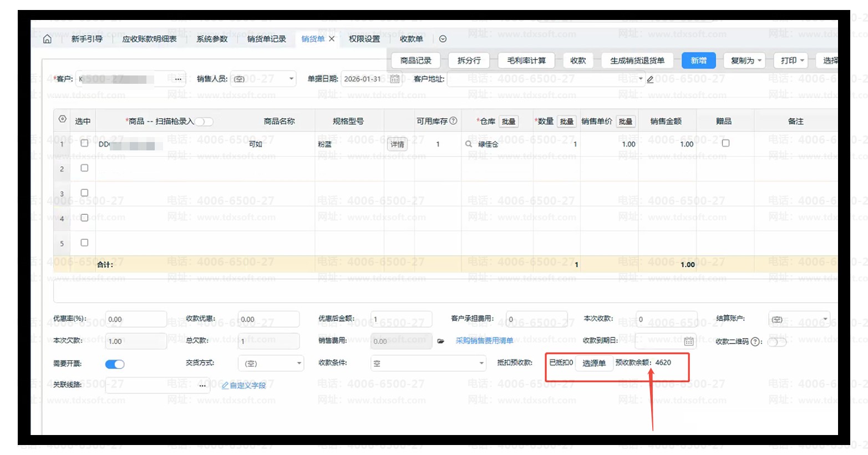Open the 交货方式 dropdown
Image resolution: width=868 pixels, height=455 pixels.
[x=299, y=363]
